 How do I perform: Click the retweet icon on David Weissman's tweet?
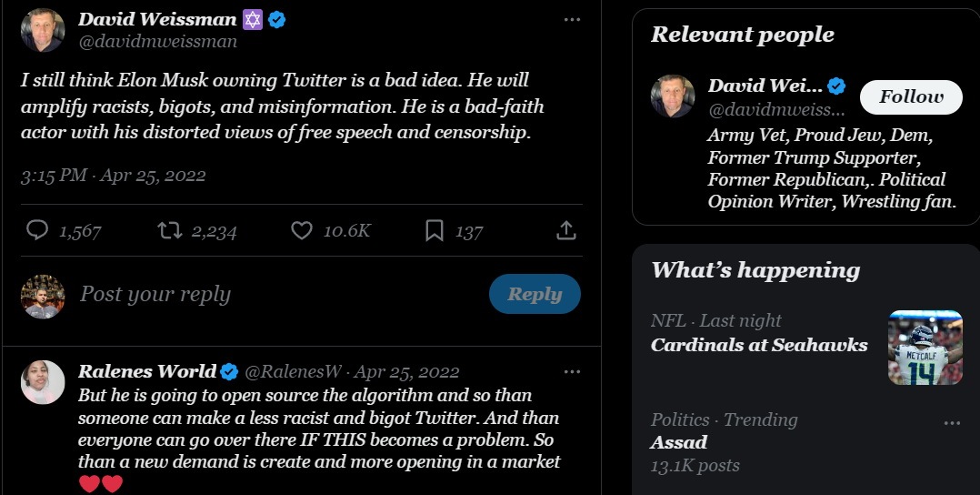pyautogui.click(x=170, y=231)
